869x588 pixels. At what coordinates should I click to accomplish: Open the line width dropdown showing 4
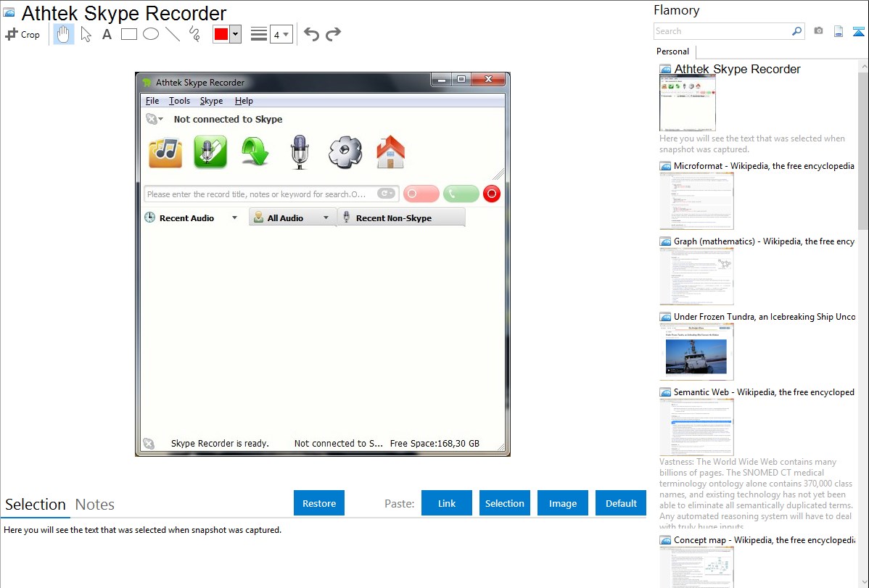tap(281, 34)
